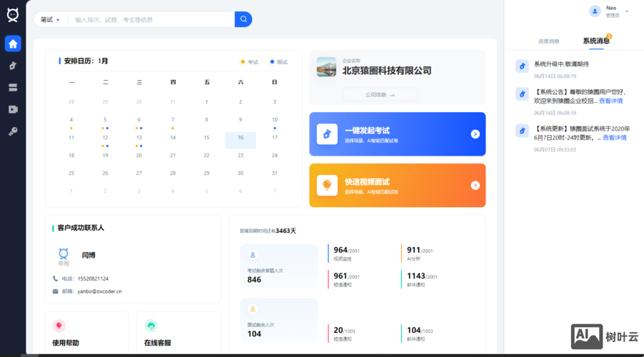Click the arrow on 快速视频面试 card
This screenshot has width=644, height=357.
point(475,186)
